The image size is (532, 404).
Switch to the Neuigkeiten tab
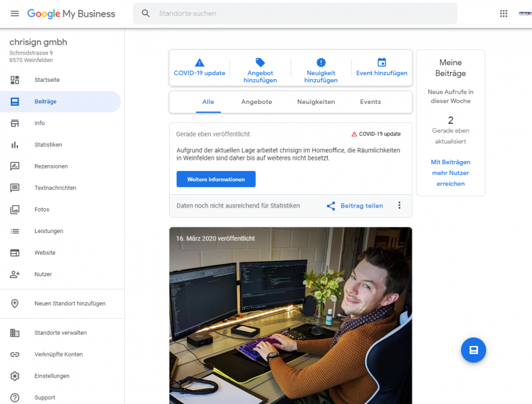point(316,102)
